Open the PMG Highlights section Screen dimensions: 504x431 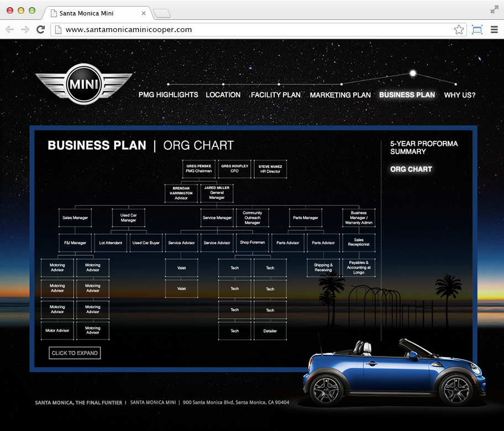[x=169, y=95]
